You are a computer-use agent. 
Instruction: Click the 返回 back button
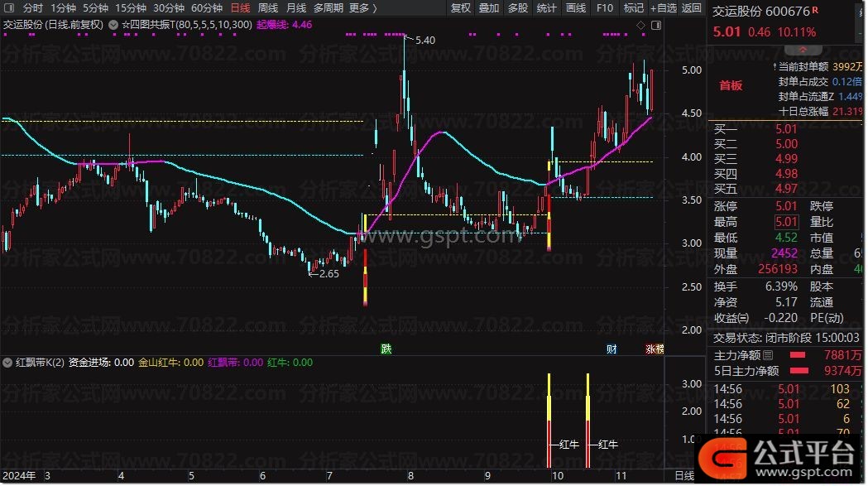(692, 7)
